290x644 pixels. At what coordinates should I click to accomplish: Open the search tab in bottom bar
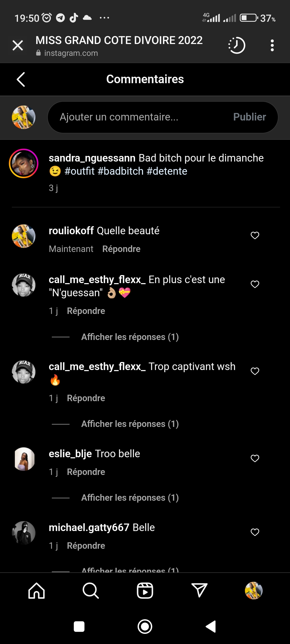click(91, 591)
